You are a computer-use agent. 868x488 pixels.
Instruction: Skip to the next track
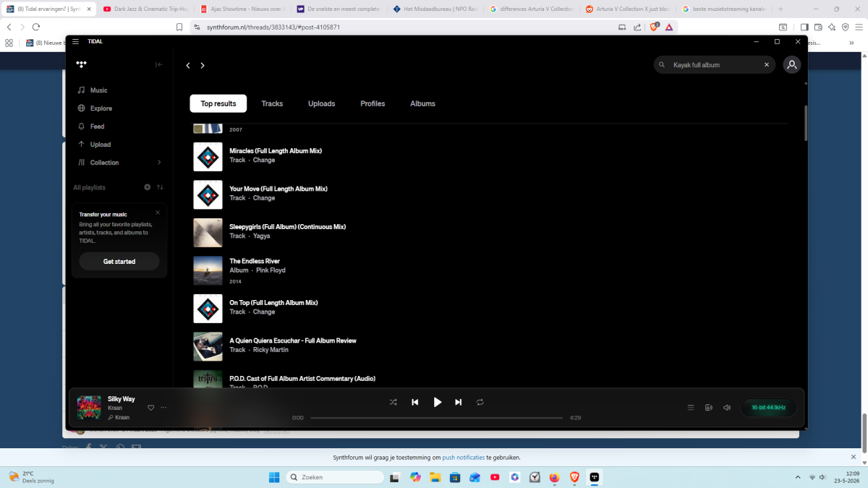[x=458, y=402]
